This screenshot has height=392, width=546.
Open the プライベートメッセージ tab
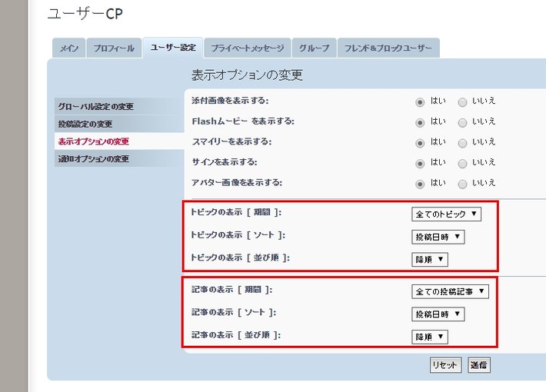click(x=249, y=48)
